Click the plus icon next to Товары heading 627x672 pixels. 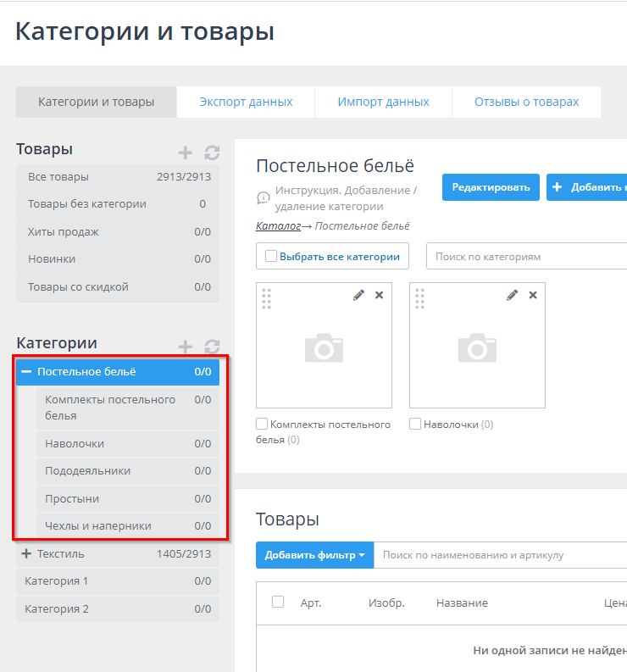185,153
